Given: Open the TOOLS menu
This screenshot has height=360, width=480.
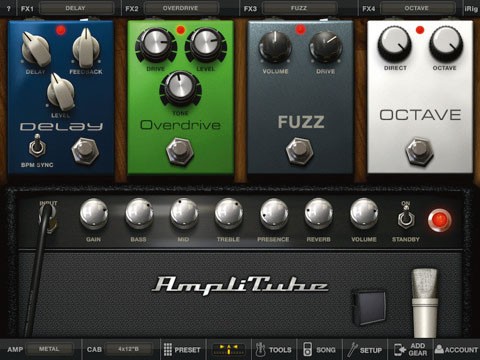Looking at the screenshot, I should pos(273,350).
